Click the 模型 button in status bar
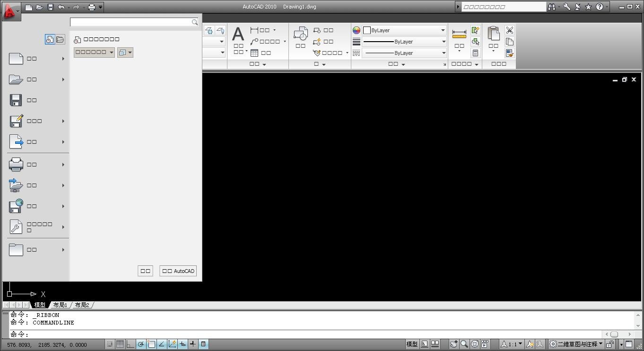 412,344
